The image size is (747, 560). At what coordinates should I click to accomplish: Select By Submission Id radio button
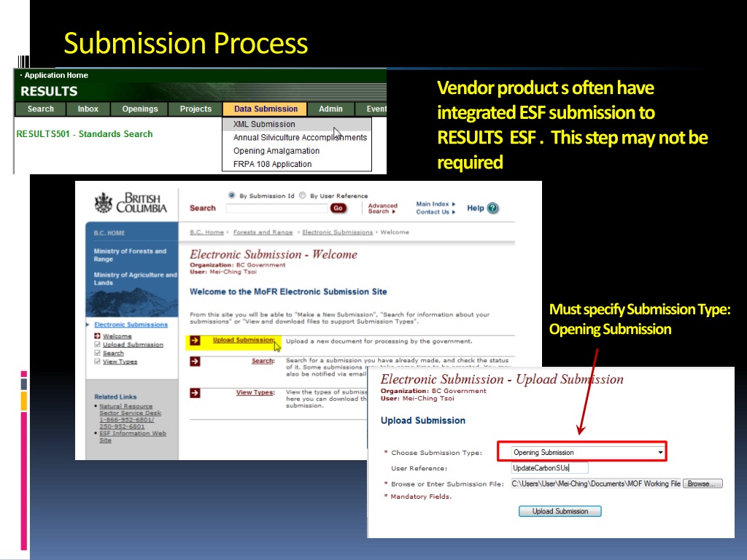point(231,195)
